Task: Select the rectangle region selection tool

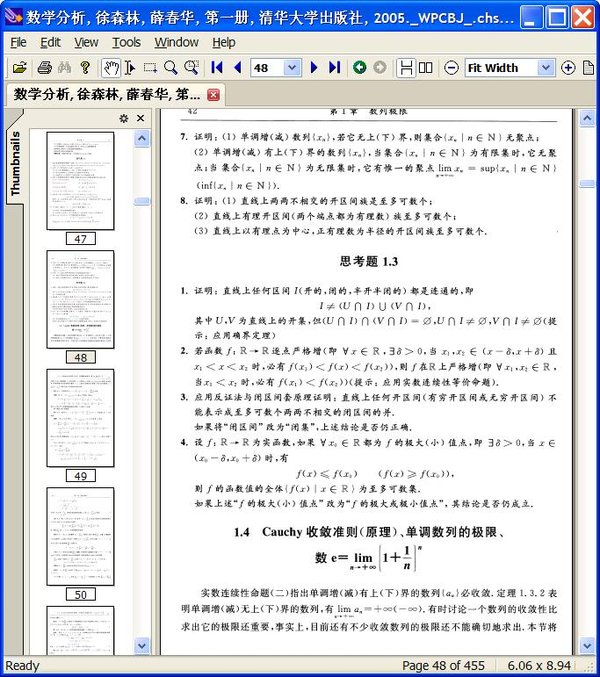Action: (150, 68)
